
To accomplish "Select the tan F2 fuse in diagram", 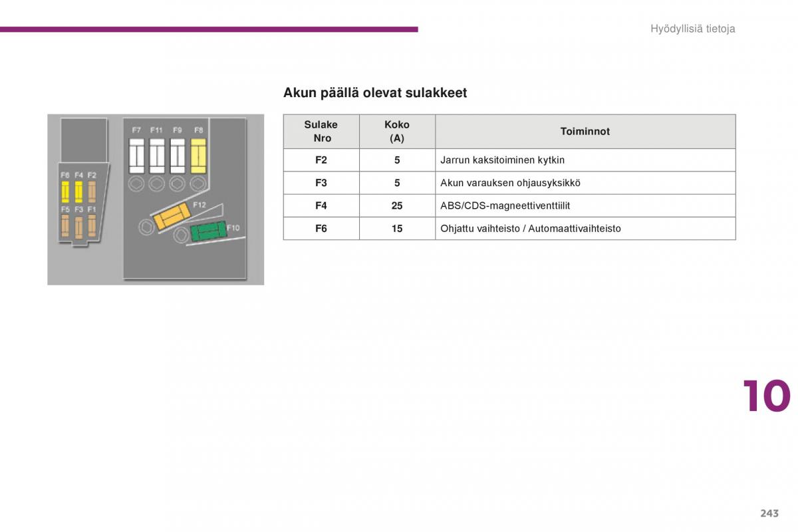I will pos(92,192).
